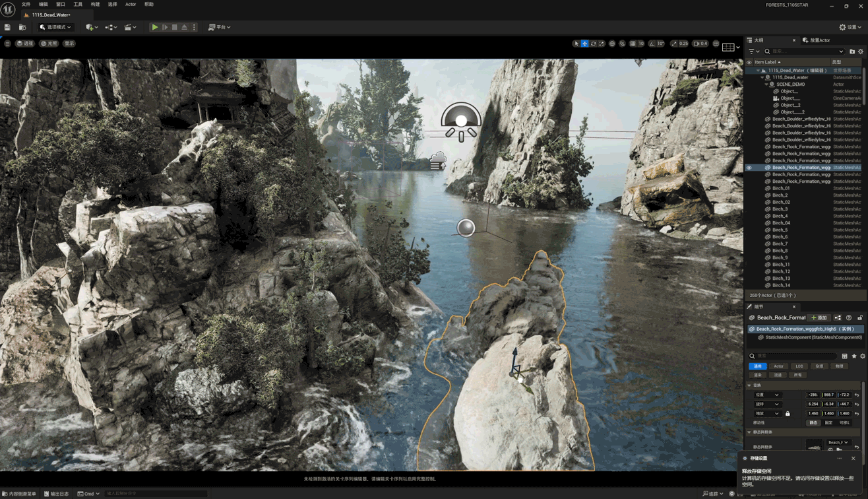
Task: Click the Outliner add-folder icon
Action: point(852,51)
